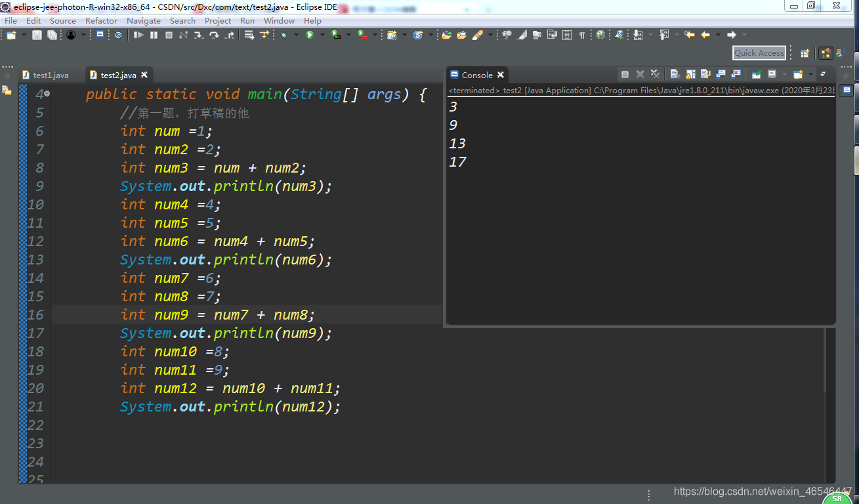Click the Step Over icon
This screenshot has height=504, width=859.
tap(213, 35)
